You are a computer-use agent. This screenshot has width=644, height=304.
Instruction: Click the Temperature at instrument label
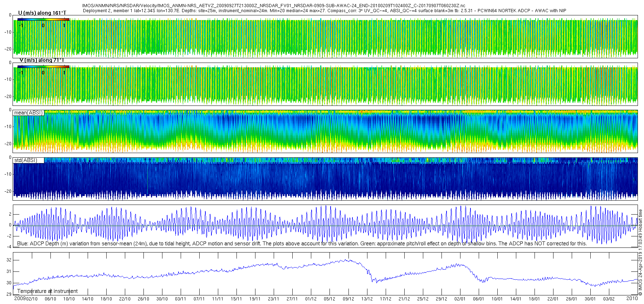[48, 291]
